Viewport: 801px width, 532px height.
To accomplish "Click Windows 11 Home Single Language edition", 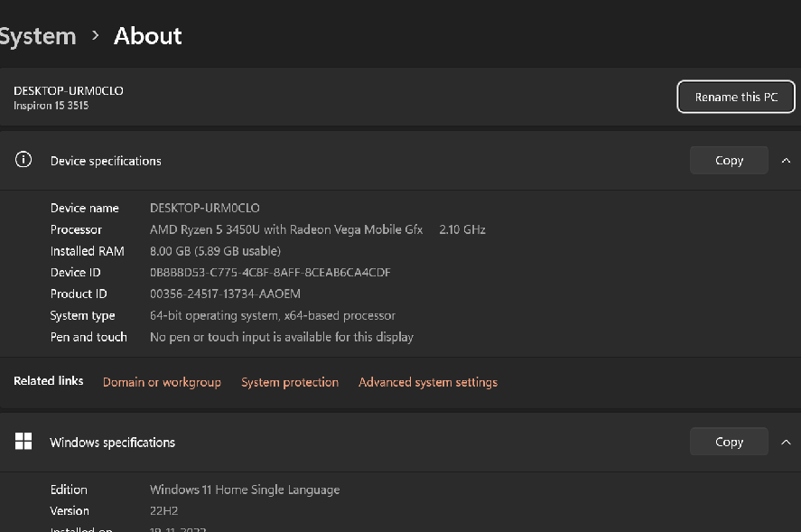I will pos(245,490).
